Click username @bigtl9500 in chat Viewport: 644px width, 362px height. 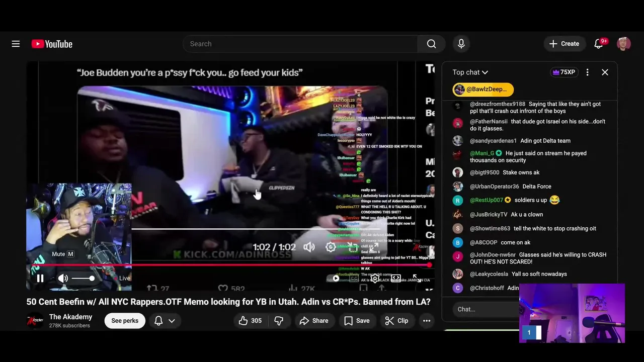point(485,172)
